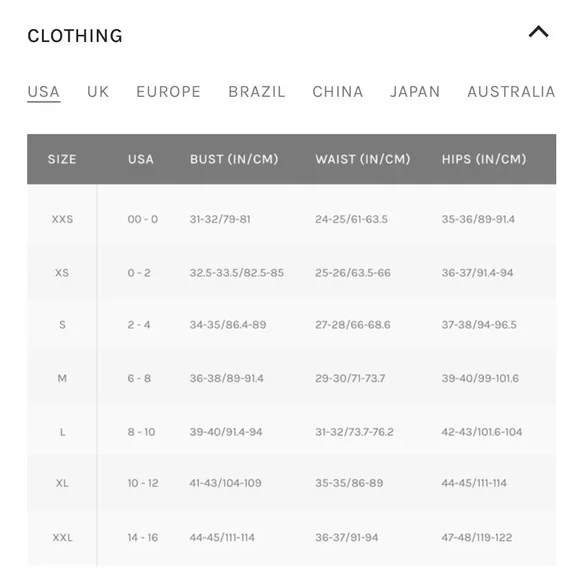
Task: Click the WAIST (IN/CM) column header
Action: point(363,159)
